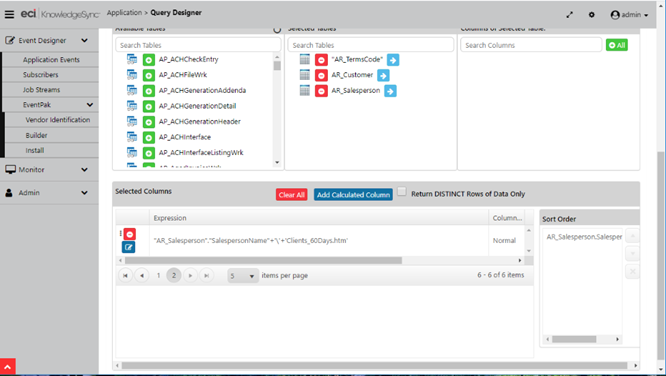Add AP_ACHInterface table with green plus
This screenshot has width=666, height=376.
point(149,138)
